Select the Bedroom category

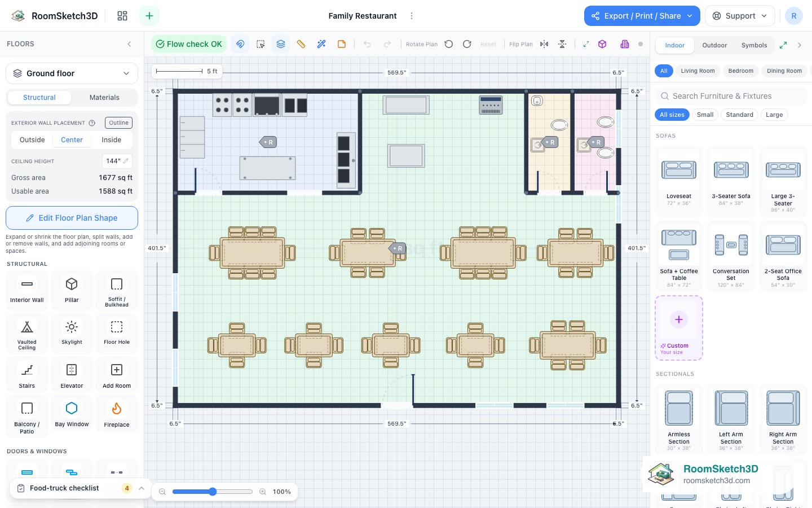[740, 71]
